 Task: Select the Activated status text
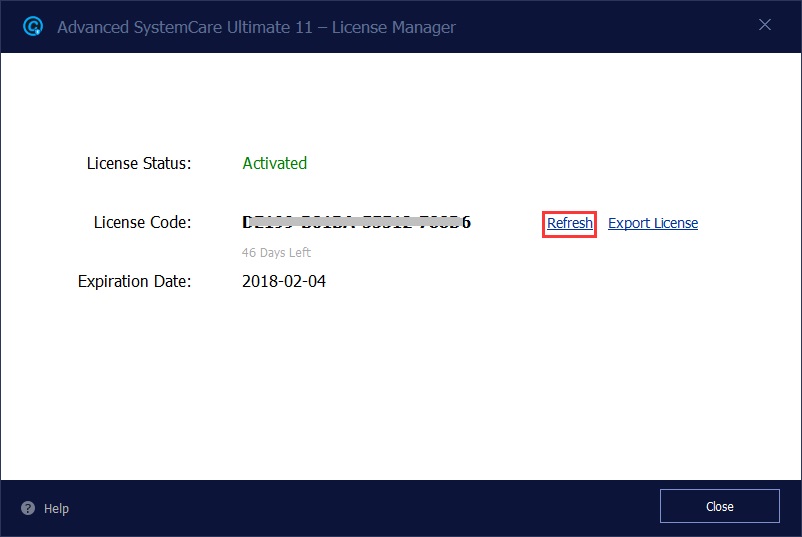pos(275,163)
